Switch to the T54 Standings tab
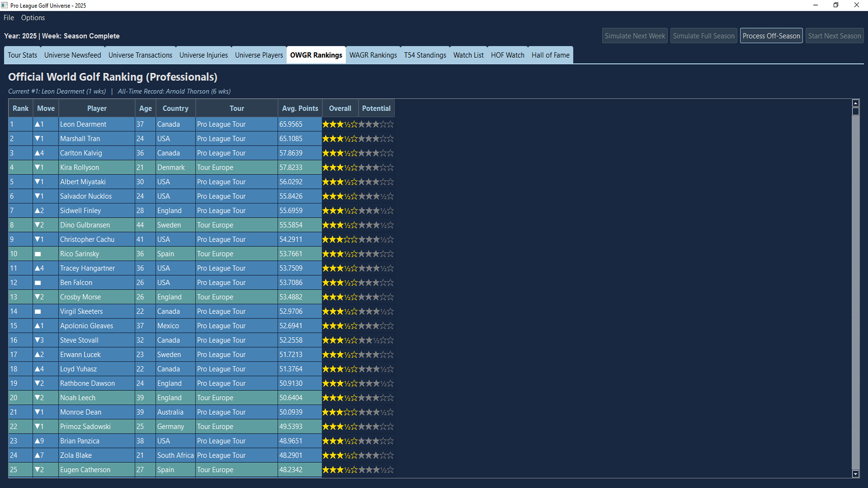Screen dimensions: 868x488 pyautogui.click(x=425, y=55)
